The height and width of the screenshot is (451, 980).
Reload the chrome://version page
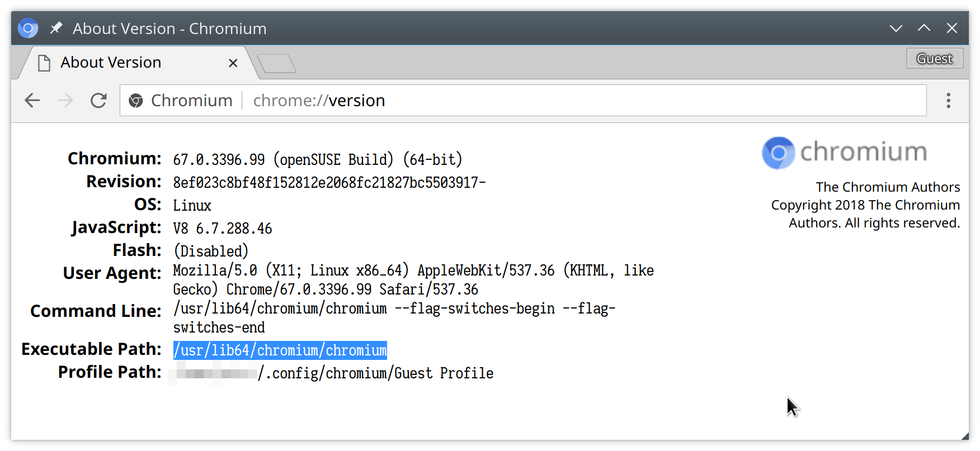point(98,101)
